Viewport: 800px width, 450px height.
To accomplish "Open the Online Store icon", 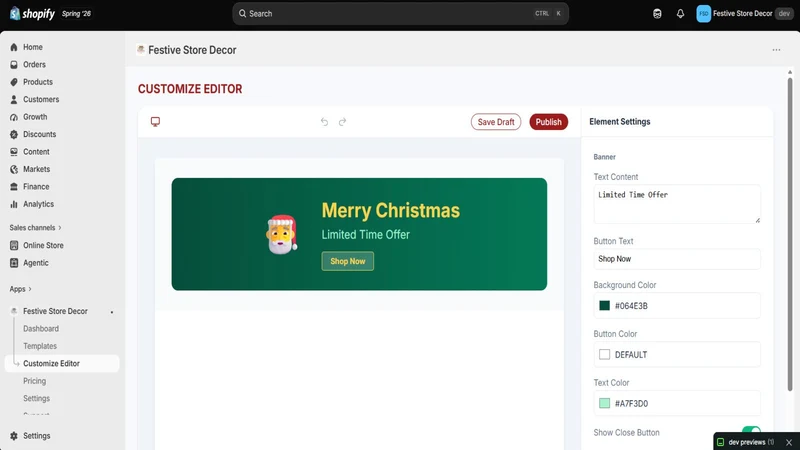I will (x=14, y=245).
